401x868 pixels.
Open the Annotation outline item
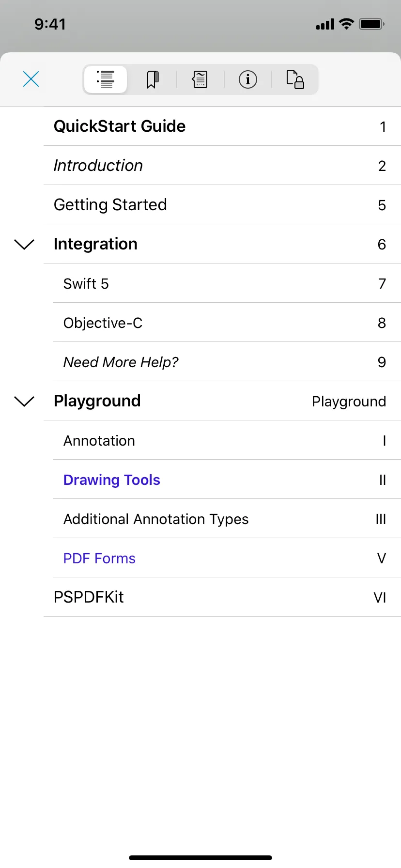[x=99, y=440]
